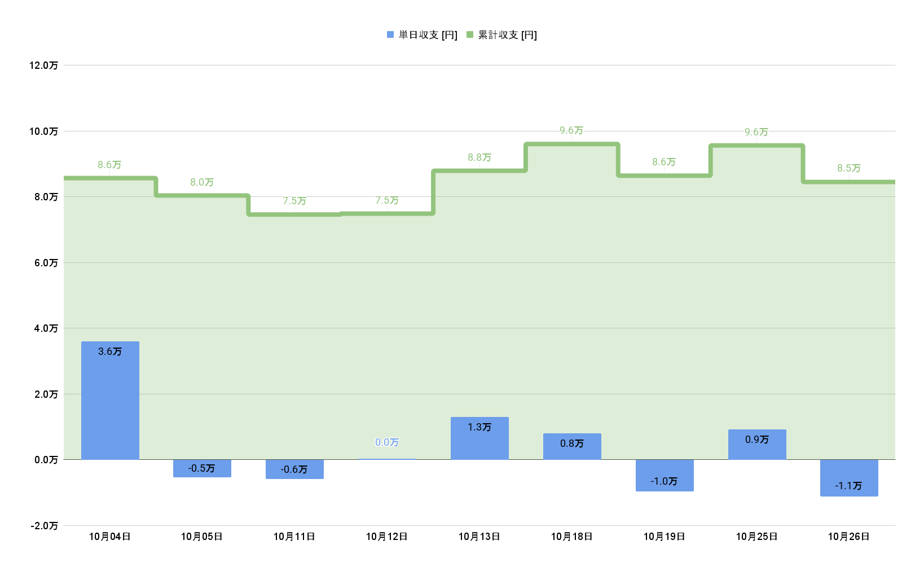Viewport: 924px width, 571px height.
Task: Click the green 累計収支 legend swatch
Action: coord(470,35)
